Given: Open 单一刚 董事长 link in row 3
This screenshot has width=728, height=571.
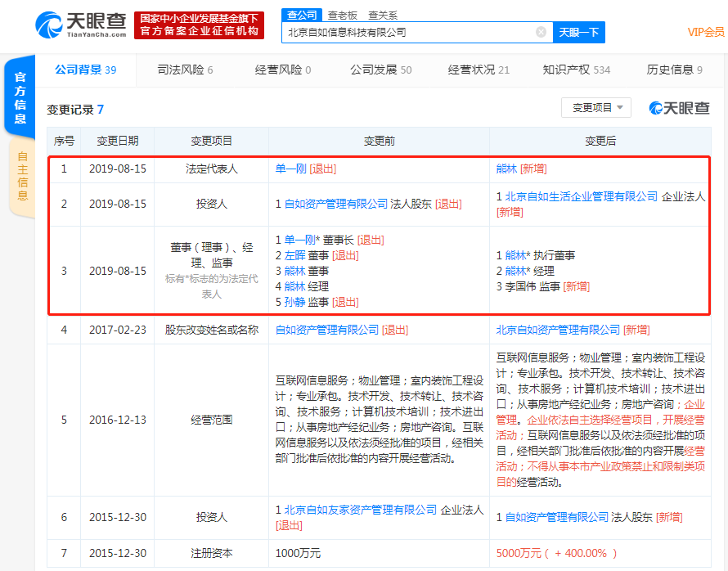Looking at the screenshot, I should coord(299,240).
